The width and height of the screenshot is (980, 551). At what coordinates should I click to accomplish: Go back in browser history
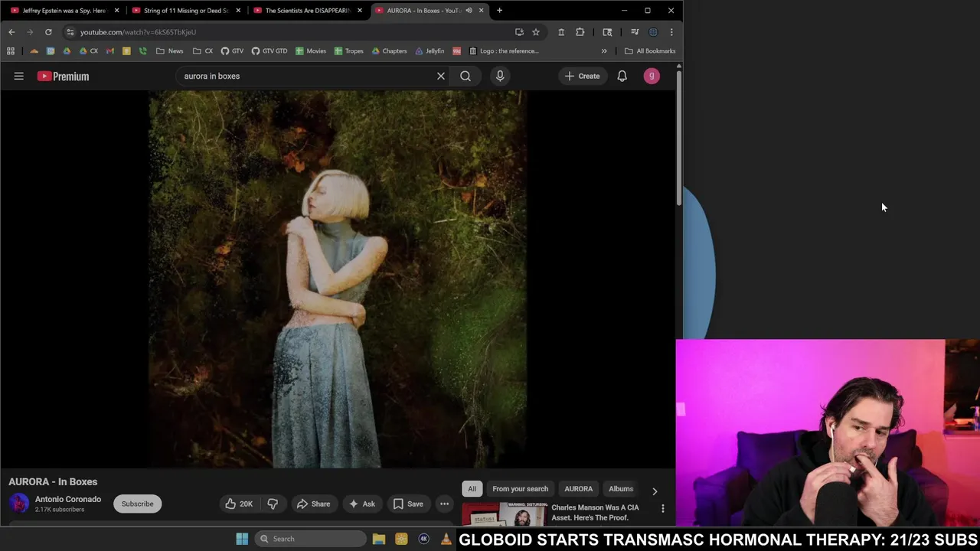pyautogui.click(x=11, y=32)
